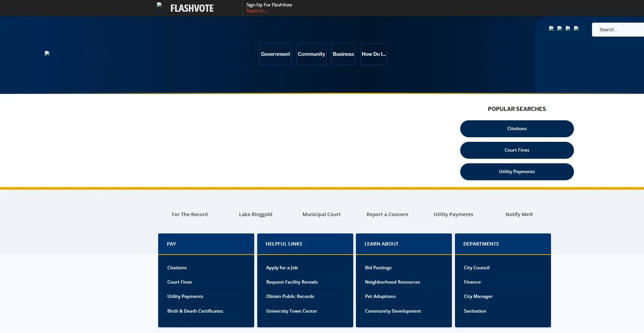The image size is (644, 333).
Task: Open the Notify Me® quick link
Action: point(519,214)
